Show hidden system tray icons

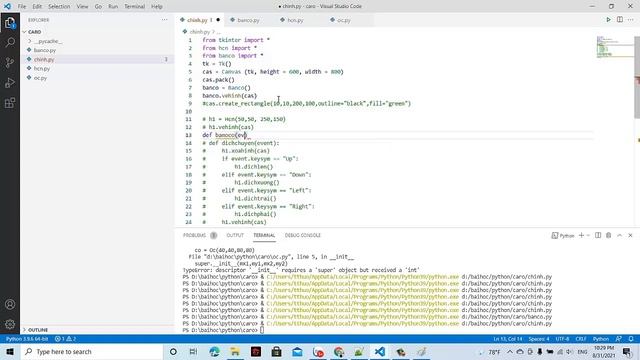(510, 351)
